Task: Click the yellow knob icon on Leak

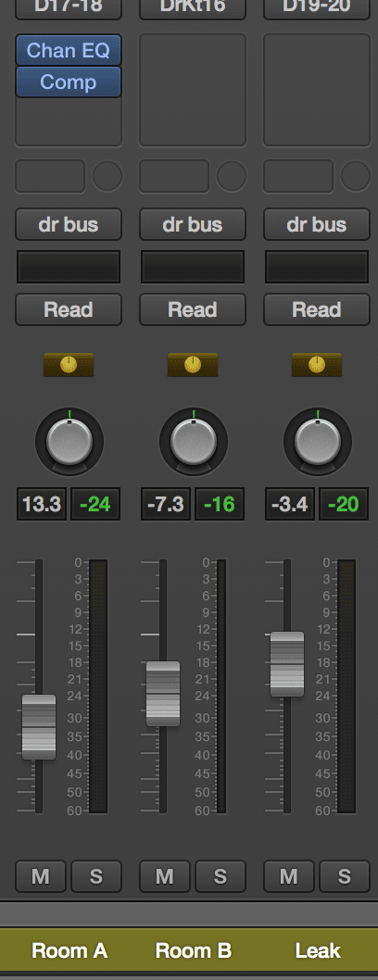Action: tap(317, 364)
